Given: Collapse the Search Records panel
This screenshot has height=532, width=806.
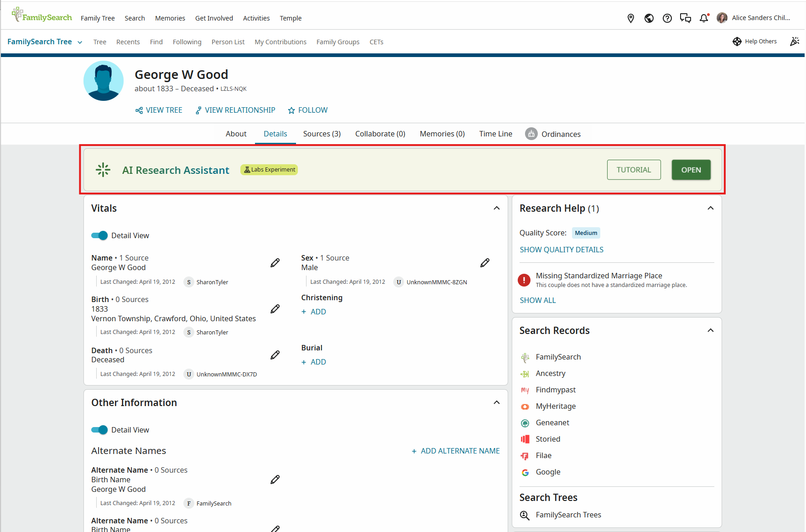Looking at the screenshot, I should (x=710, y=330).
